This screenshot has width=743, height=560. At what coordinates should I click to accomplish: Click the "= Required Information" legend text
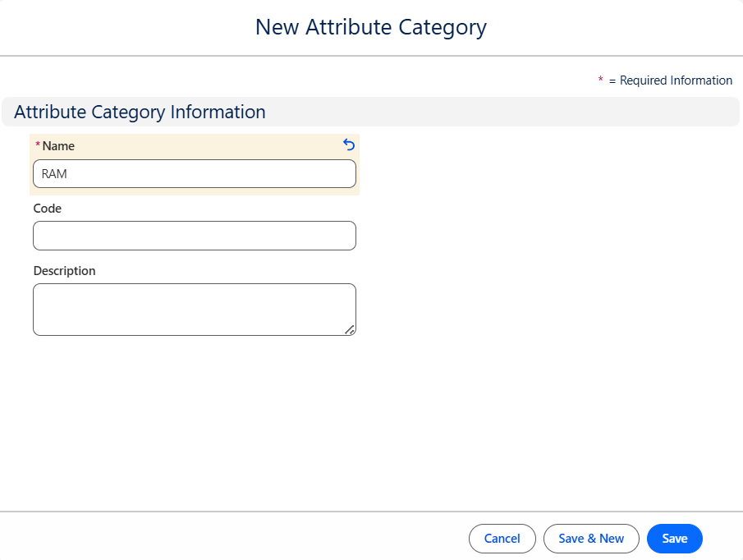671,80
